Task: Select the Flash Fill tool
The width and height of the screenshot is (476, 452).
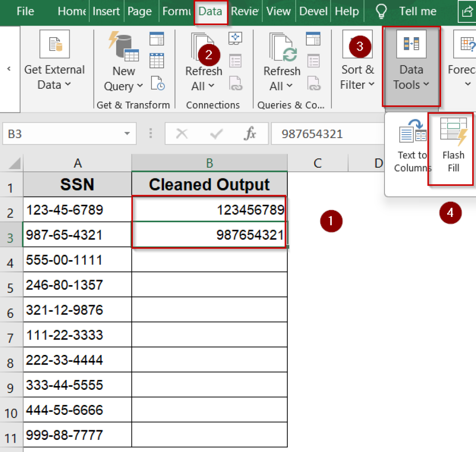Action: (453, 149)
